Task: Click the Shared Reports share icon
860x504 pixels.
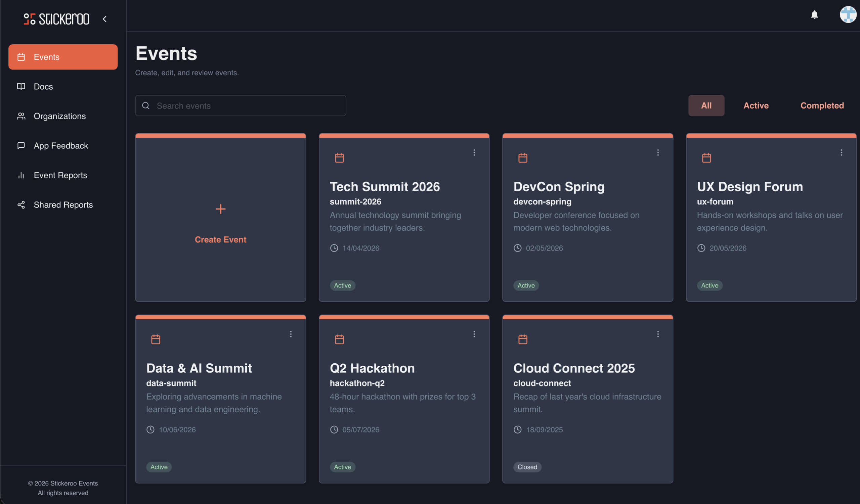Action: pyautogui.click(x=21, y=204)
